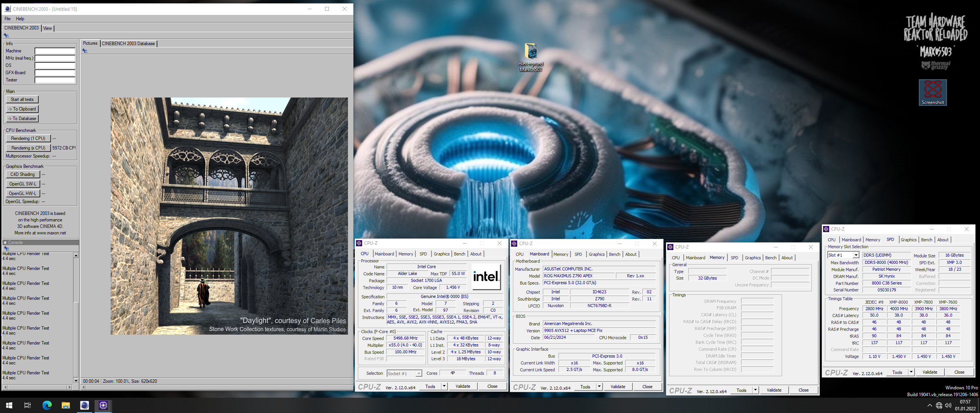Open File Explorer from the taskbar
The width and height of the screenshot is (980, 413).
coord(65,405)
